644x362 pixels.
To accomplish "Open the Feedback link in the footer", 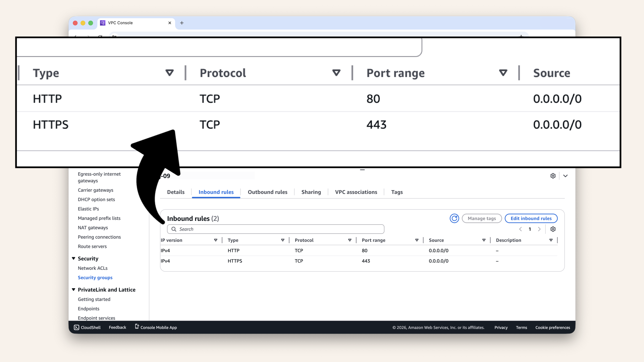I will [117, 327].
